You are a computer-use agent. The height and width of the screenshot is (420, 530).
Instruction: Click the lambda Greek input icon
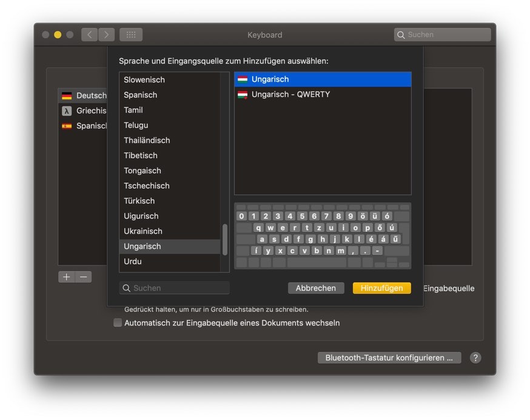67,111
